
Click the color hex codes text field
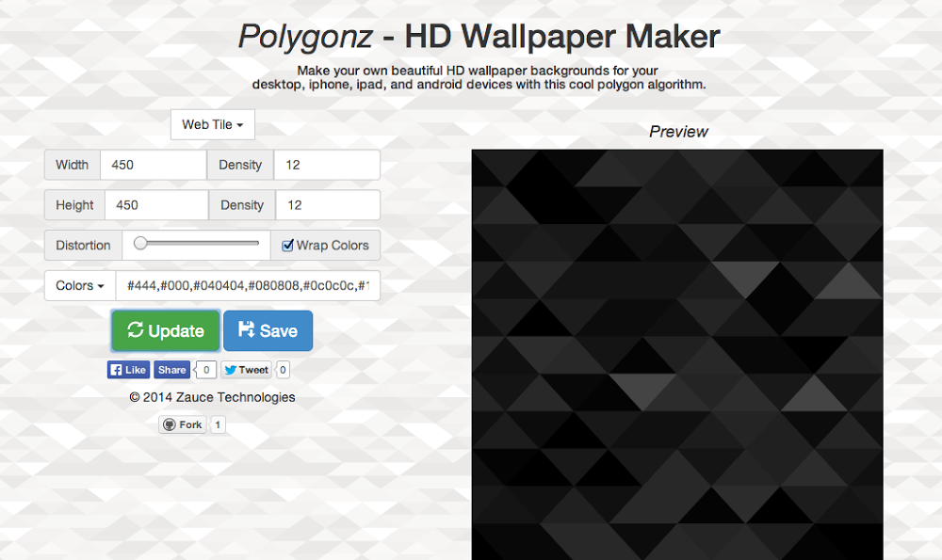click(x=248, y=286)
